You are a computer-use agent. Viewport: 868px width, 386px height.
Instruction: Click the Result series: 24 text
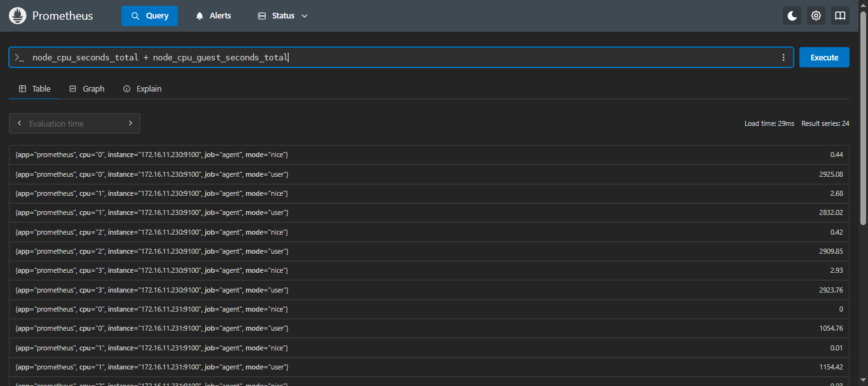825,123
